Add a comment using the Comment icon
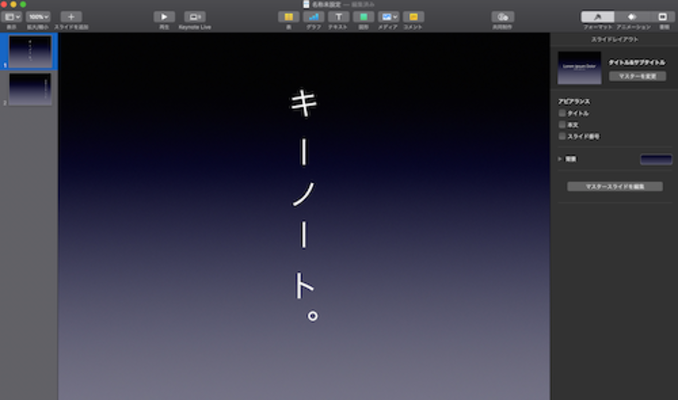This screenshot has width=678, height=400. tap(413, 17)
